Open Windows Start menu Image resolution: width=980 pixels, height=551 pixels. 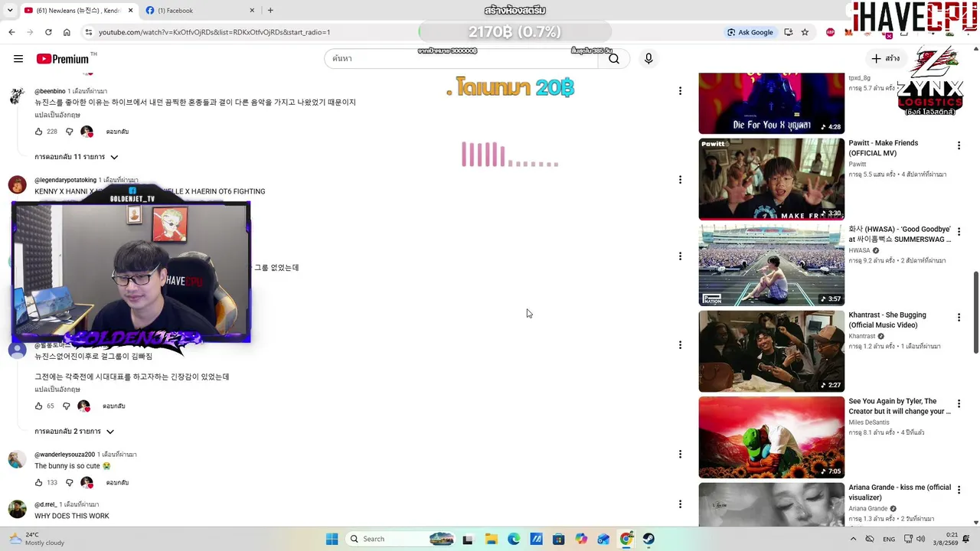tap(332, 539)
